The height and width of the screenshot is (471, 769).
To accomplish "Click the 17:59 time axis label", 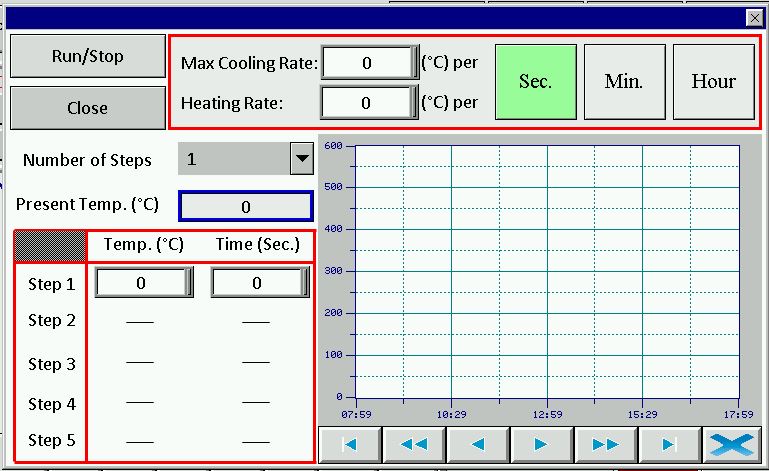I will 738,415.
